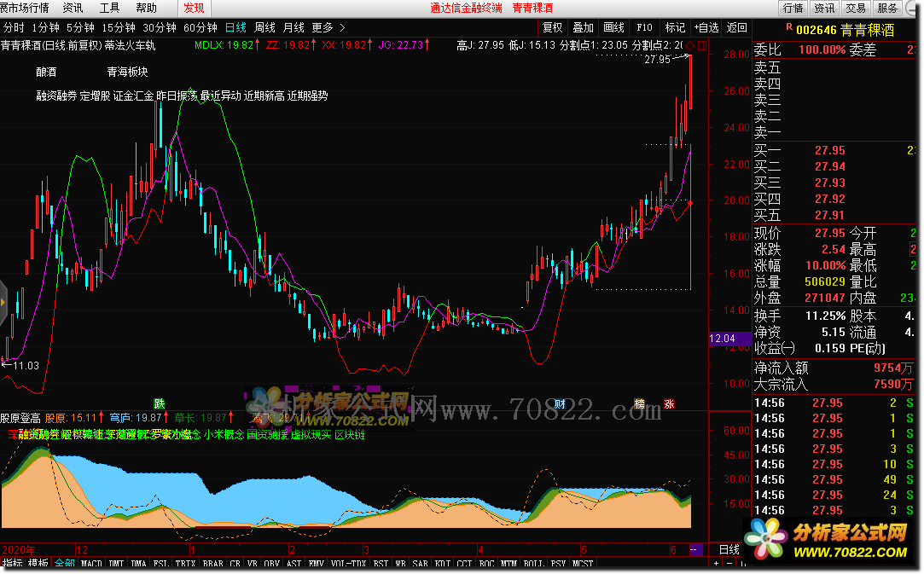Select the OBV indicator
Image resolution: width=924 pixels, height=574 pixels.
271,564
